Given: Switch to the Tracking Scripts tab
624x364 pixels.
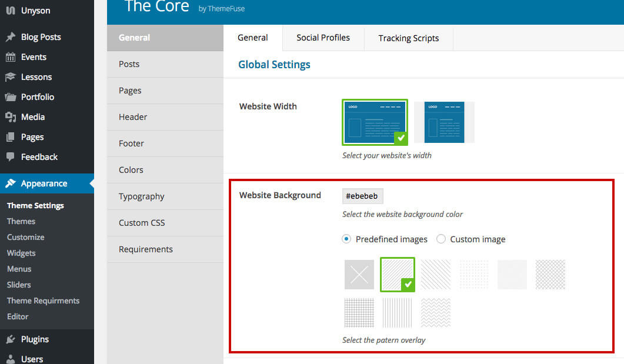Looking at the screenshot, I should pos(408,38).
